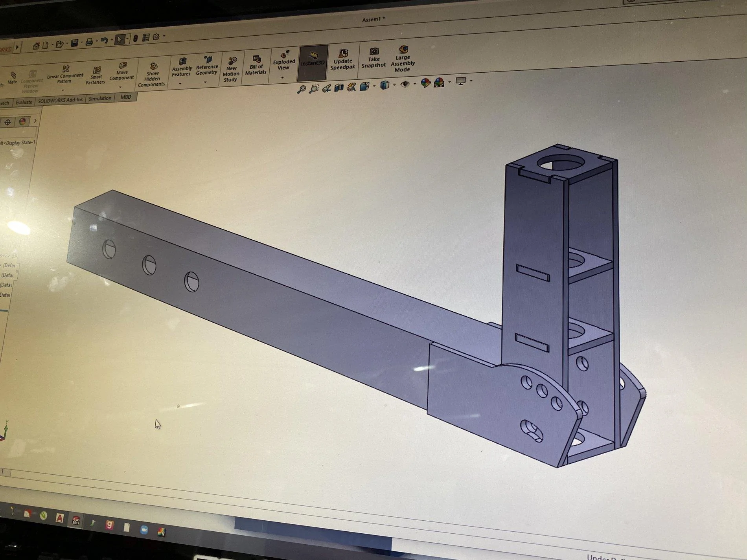Click View Settings monitor icon
Screen dimensions: 747x560
coord(460,81)
